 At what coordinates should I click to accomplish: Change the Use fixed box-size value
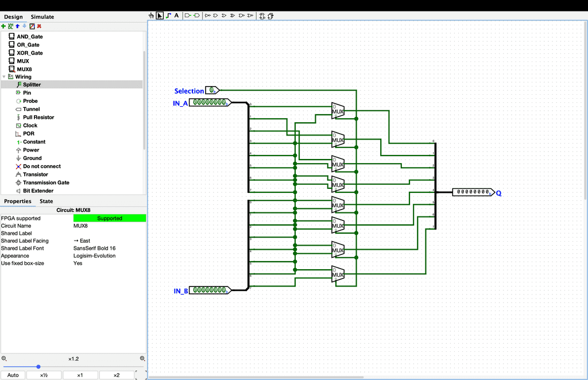pos(109,263)
